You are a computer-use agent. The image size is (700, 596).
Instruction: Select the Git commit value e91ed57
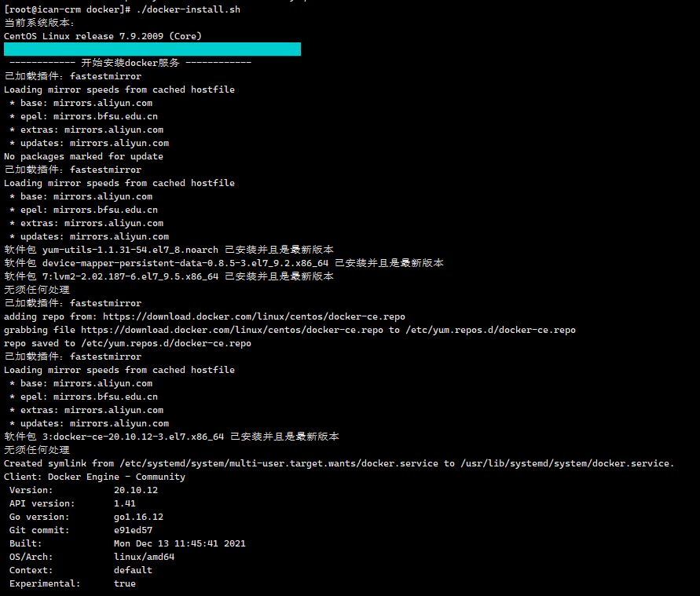(133, 530)
